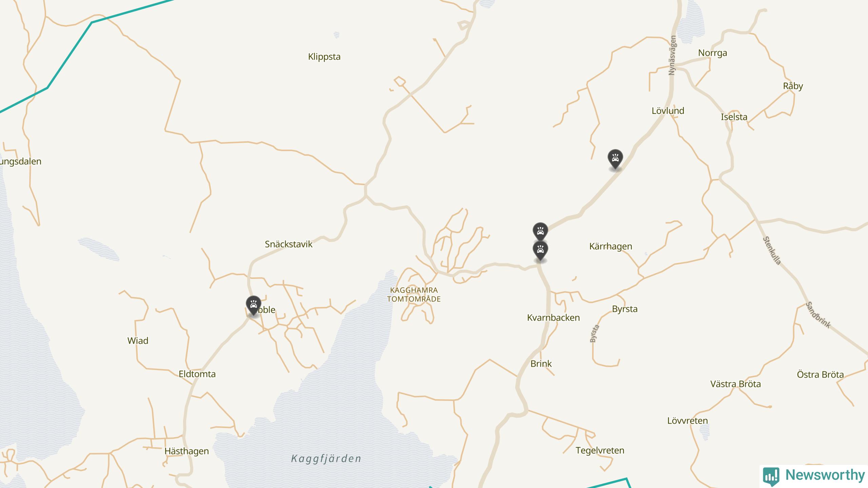Select the Nynäsvägen road label
The width and height of the screenshot is (868, 488).
[672, 55]
